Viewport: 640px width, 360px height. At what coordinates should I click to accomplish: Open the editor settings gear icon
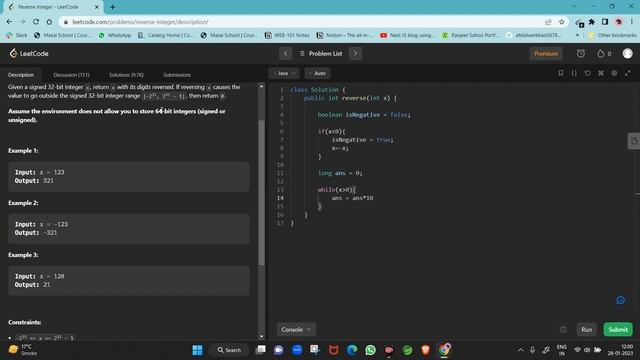pyautogui.click(x=614, y=73)
